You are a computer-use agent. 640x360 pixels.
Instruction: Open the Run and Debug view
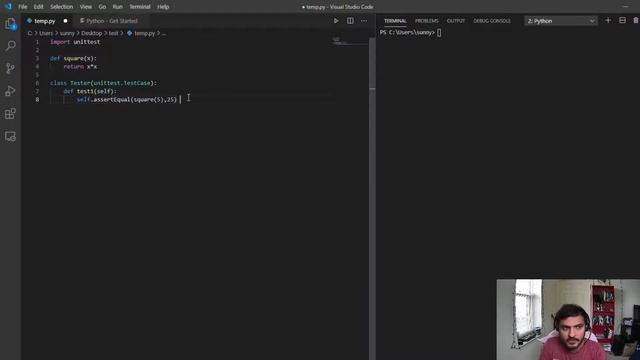coord(11,91)
